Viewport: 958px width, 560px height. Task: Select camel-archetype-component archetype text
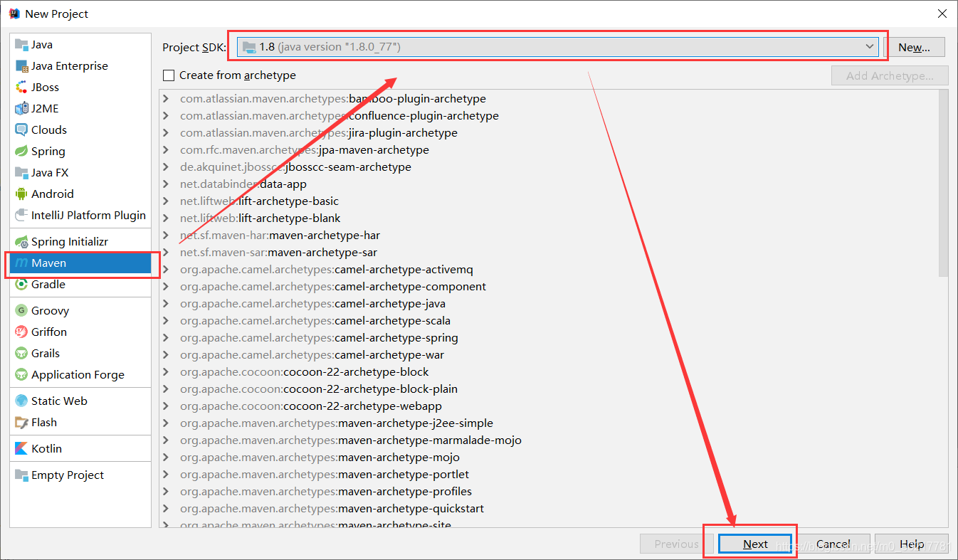tap(411, 287)
